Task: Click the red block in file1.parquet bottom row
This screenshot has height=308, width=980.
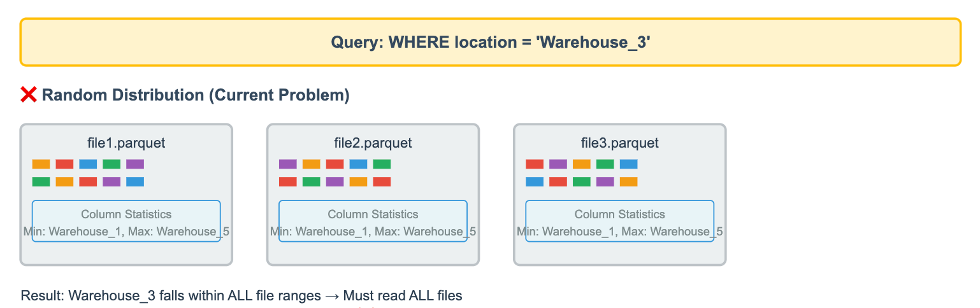Action: [88, 182]
